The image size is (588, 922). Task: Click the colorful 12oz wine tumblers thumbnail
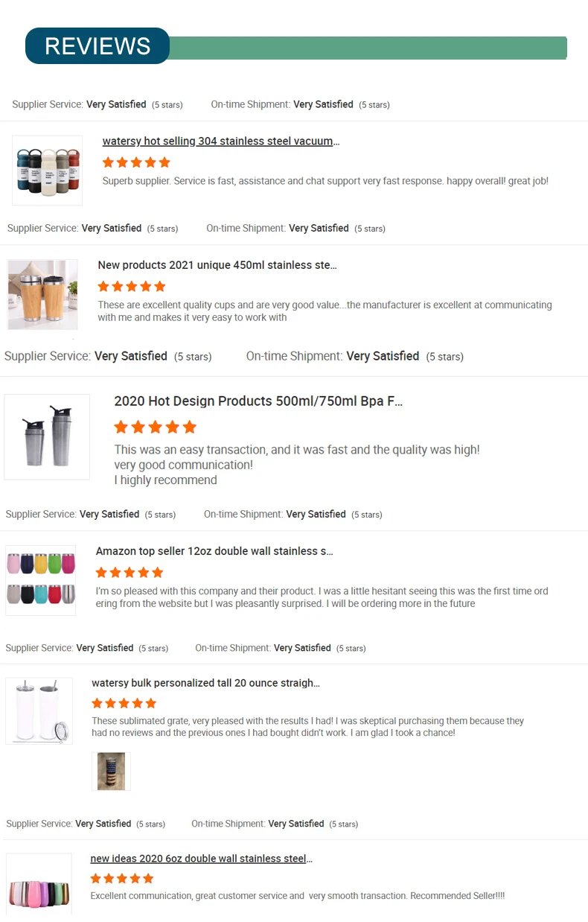coord(41,580)
